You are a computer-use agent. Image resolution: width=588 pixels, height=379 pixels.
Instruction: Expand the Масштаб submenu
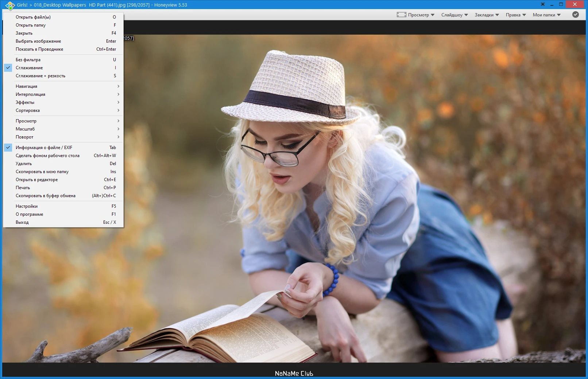pos(63,129)
